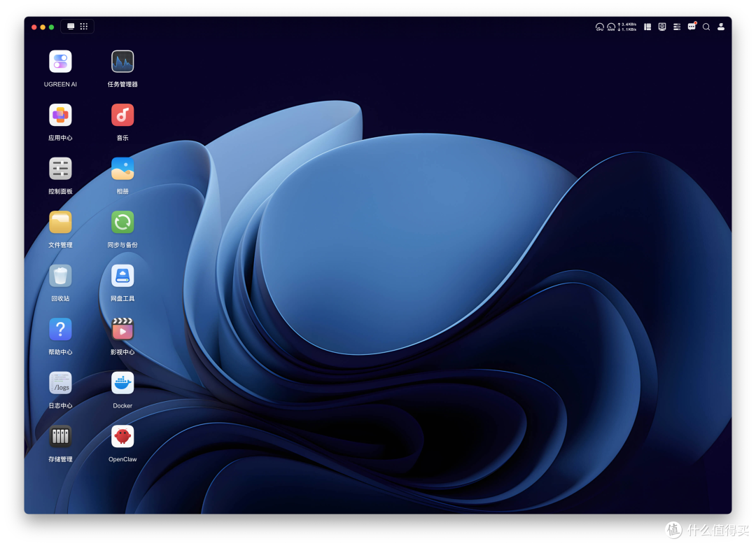Launch 同步与备份 sync and backup

122,223
